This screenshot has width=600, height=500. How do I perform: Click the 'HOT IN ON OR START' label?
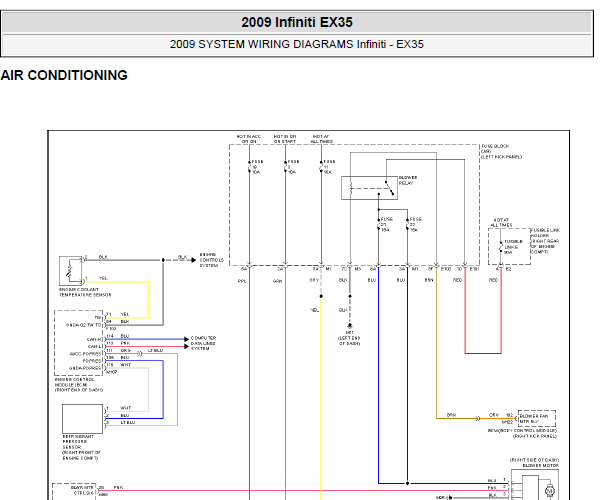click(285, 139)
